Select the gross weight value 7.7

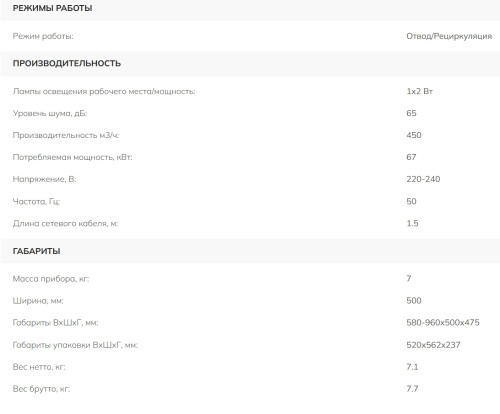click(x=412, y=389)
